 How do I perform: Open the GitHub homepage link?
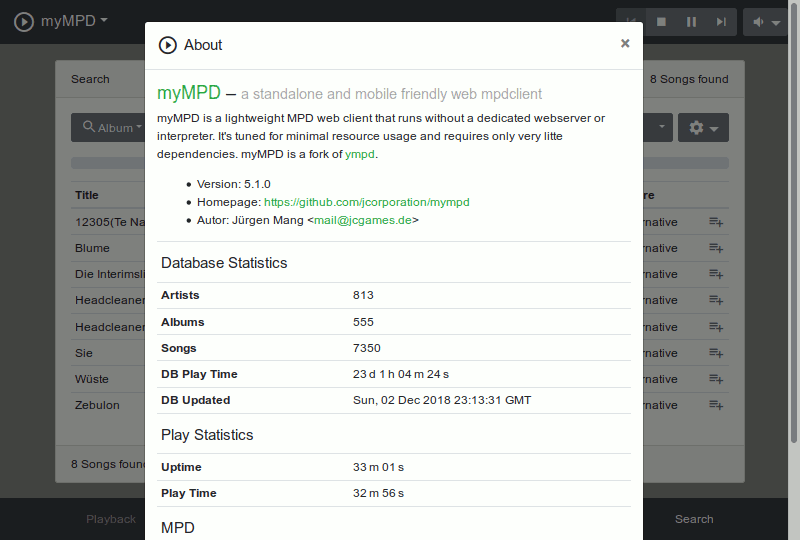pyautogui.click(x=366, y=202)
